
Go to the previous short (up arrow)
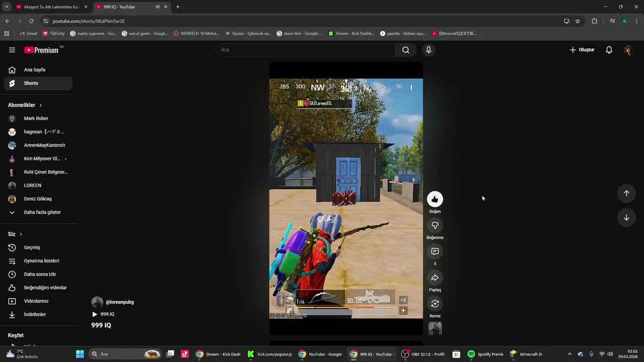[626, 194]
